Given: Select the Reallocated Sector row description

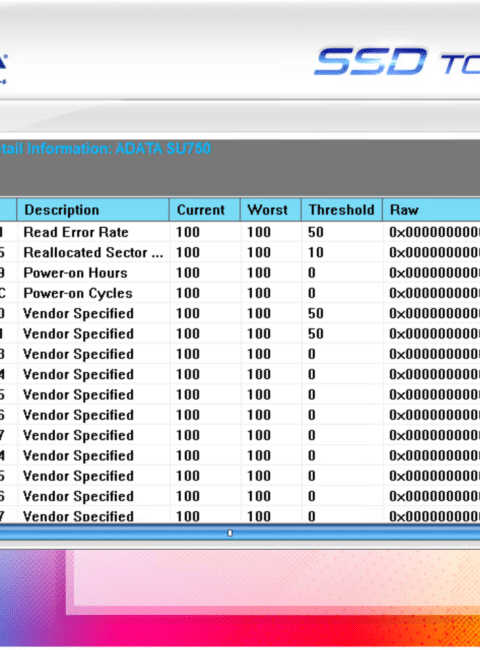Looking at the screenshot, I should click(93, 252).
